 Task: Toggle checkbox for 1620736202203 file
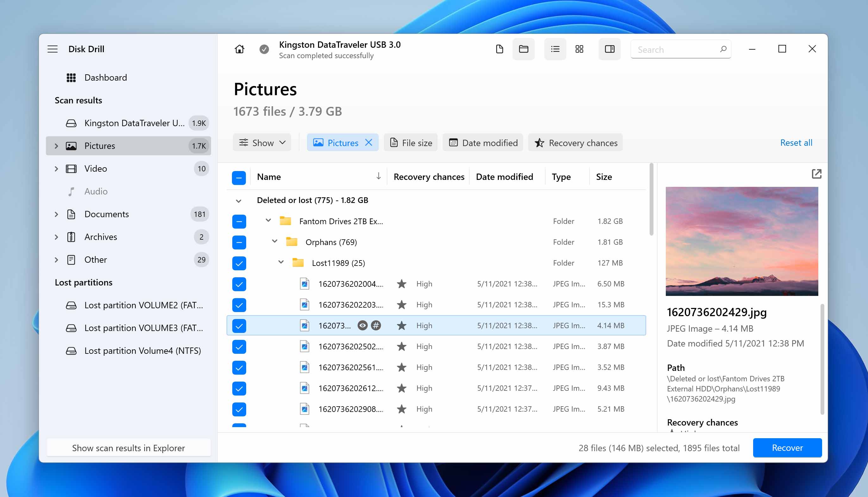239,304
